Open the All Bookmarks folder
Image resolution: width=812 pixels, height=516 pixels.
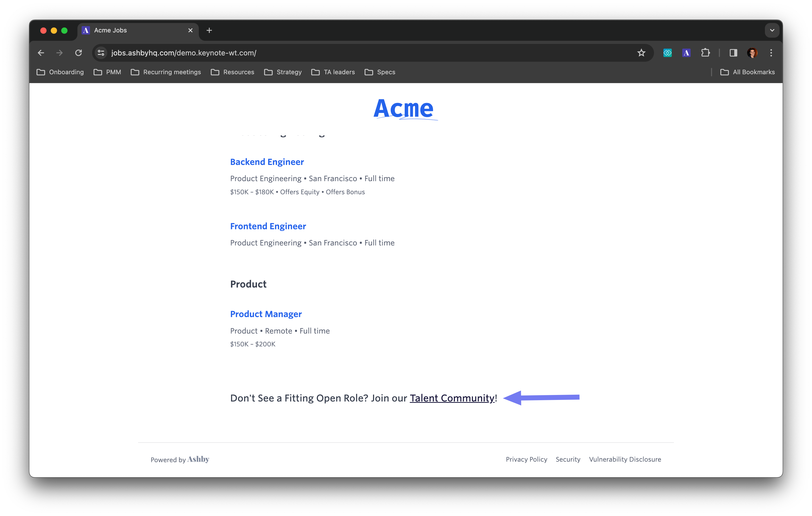(747, 72)
